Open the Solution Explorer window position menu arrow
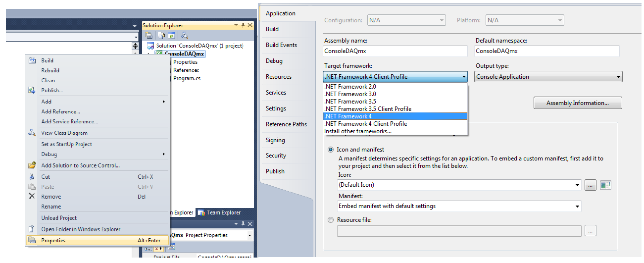The image size is (644, 263). click(x=236, y=25)
